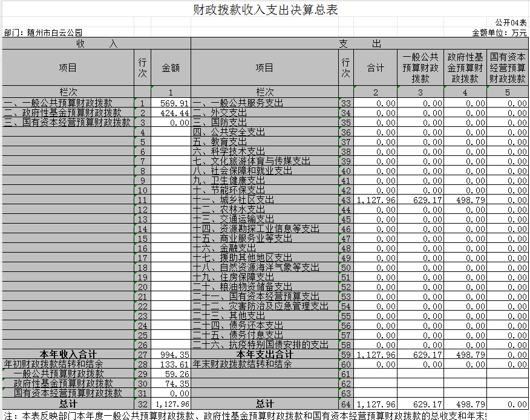Select the 收入 header cell

click(x=97, y=44)
